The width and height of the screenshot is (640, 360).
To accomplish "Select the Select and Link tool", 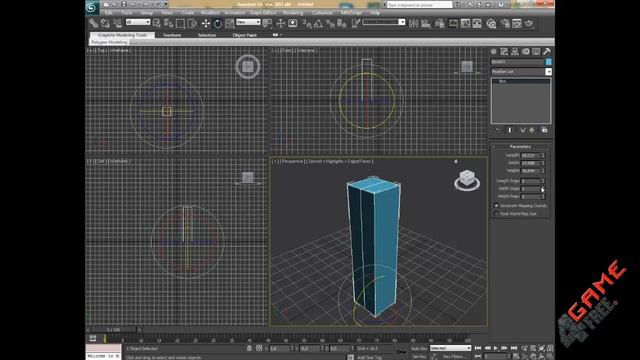I will click(x=93, y=23).
